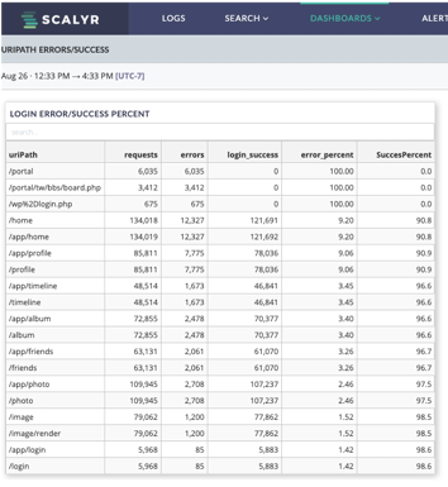Viewport: 448px width, 487px height.
Task: Click the UTC-7 timezone link
Action: point(130,76)
